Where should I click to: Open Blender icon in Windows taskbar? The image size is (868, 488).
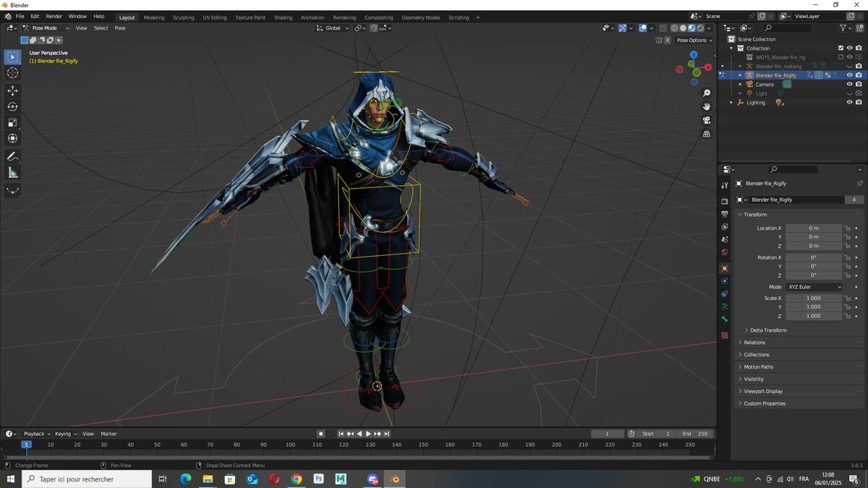[x=395, y=479]
